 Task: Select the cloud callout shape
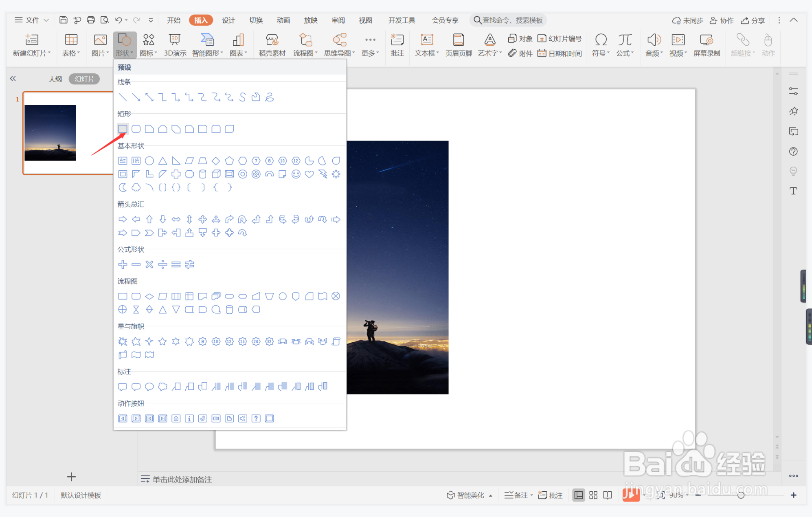(163, 387)
